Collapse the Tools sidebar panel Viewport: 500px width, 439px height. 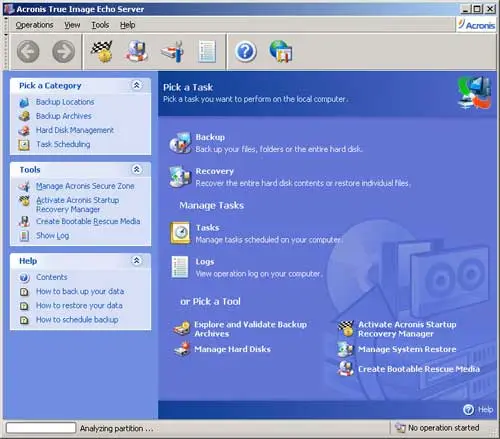tap(137, 169)
